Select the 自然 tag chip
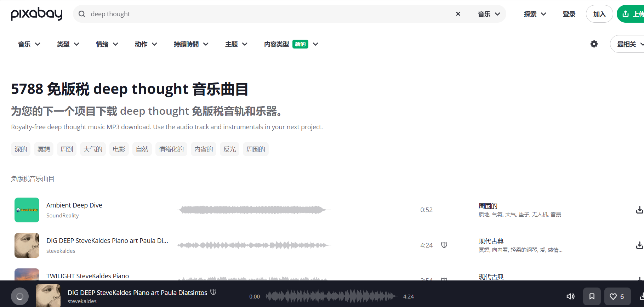The width and height of the screenshot is (644, 307). 142,149
